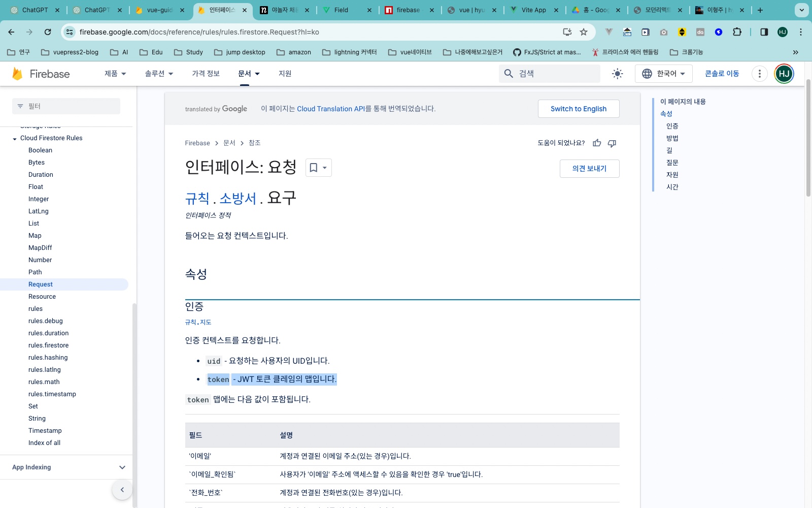The image size is (812, 508).
Task: Click the bookmark save page icon
Action: [x=319, y=168]
